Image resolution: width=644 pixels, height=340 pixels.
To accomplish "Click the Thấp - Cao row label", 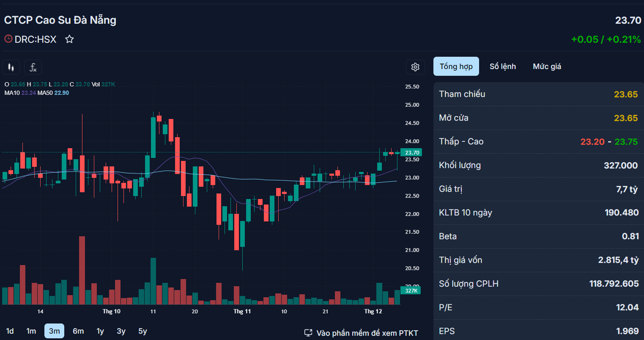I will click(x=461, y=141).
